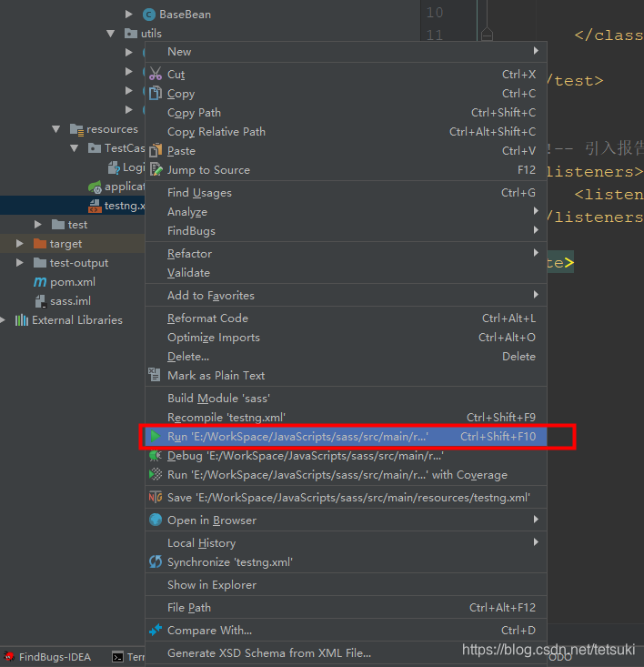The width and height of the screenshot is (644, 667).
Task: Click the Jump to Source pencil icon
Action: (x=156, y=169)
